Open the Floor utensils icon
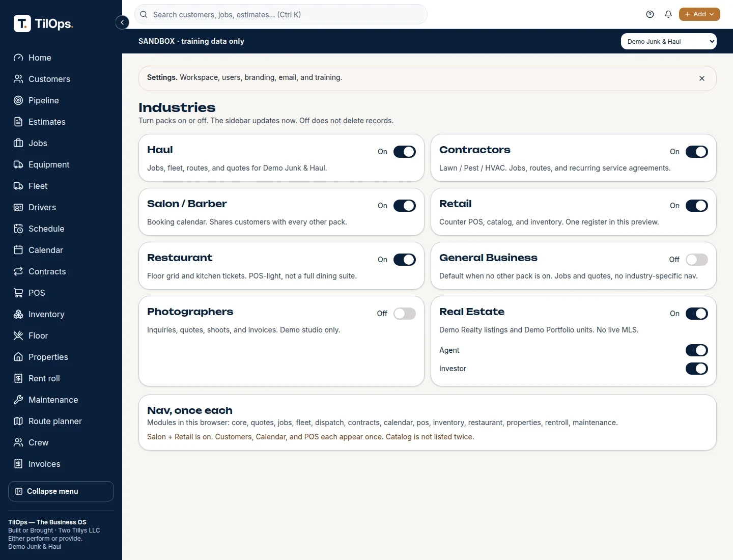733x560 pixels. [18, 335]
